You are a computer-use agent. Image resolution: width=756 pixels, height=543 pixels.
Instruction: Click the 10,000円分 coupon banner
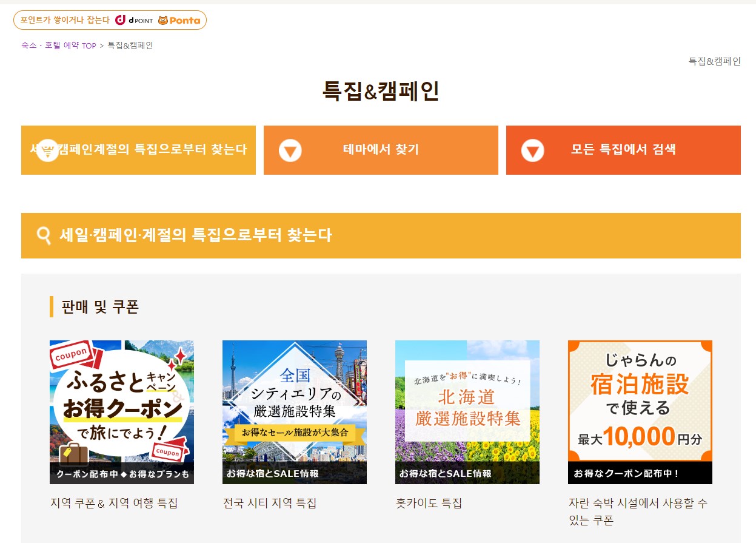pos(640,412)
